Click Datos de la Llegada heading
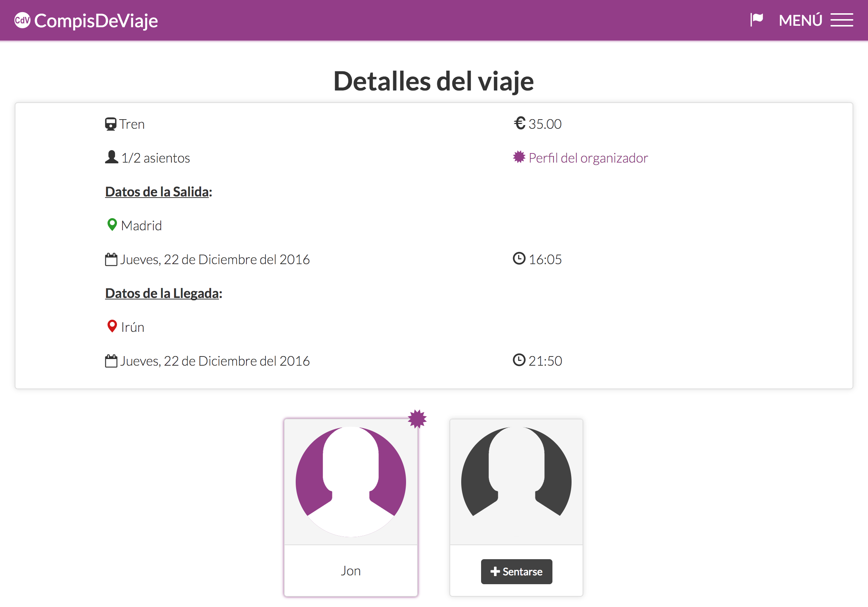 coord(164,293)
